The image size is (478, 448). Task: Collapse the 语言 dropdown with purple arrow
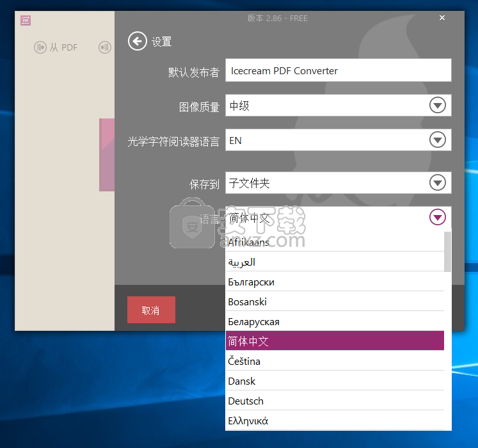click(x=438, y=217)
